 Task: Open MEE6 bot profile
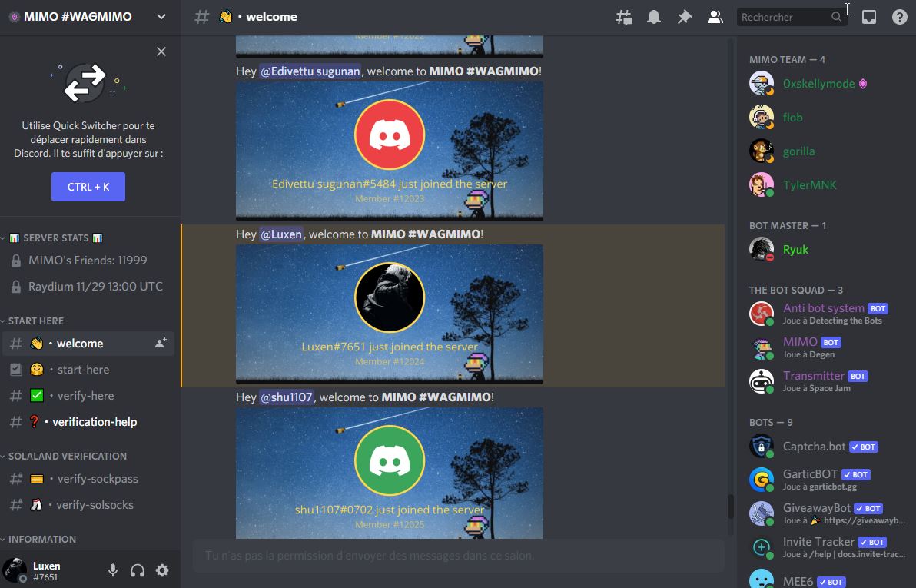click(x=825, y=580)
